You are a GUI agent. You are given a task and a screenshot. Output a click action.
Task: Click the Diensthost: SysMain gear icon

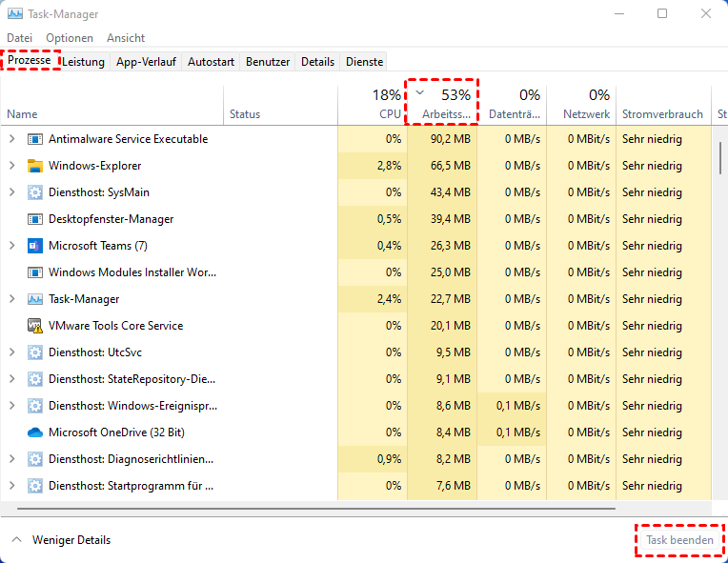coord(35,192)
